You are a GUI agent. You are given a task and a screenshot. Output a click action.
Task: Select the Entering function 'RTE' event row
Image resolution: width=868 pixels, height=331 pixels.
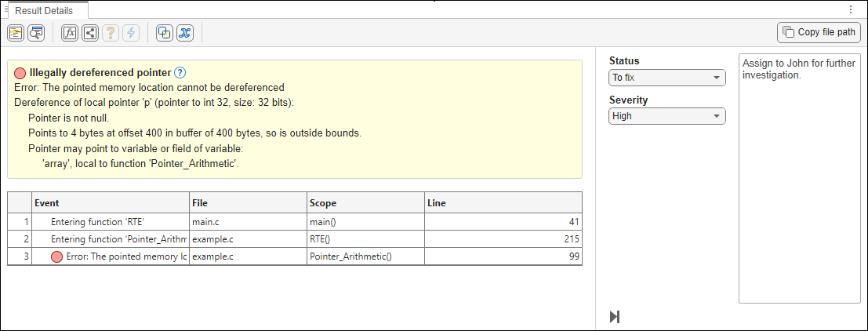tap(110, 222)
